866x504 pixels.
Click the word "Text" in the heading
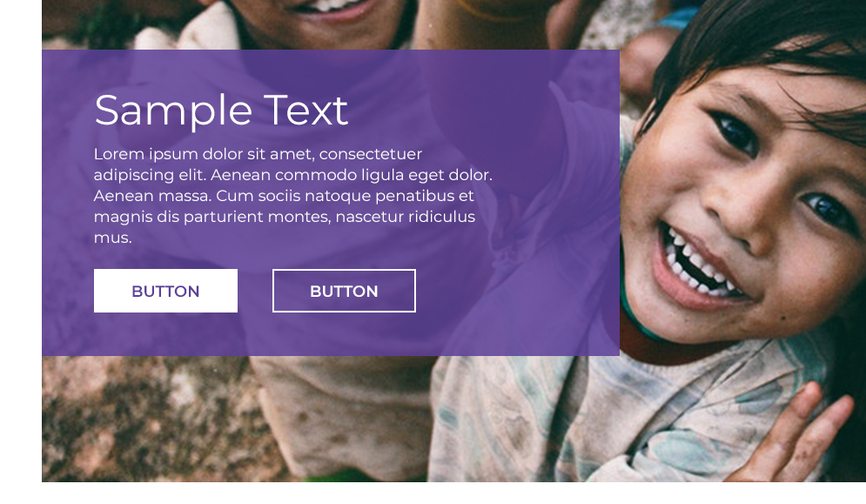305,110
